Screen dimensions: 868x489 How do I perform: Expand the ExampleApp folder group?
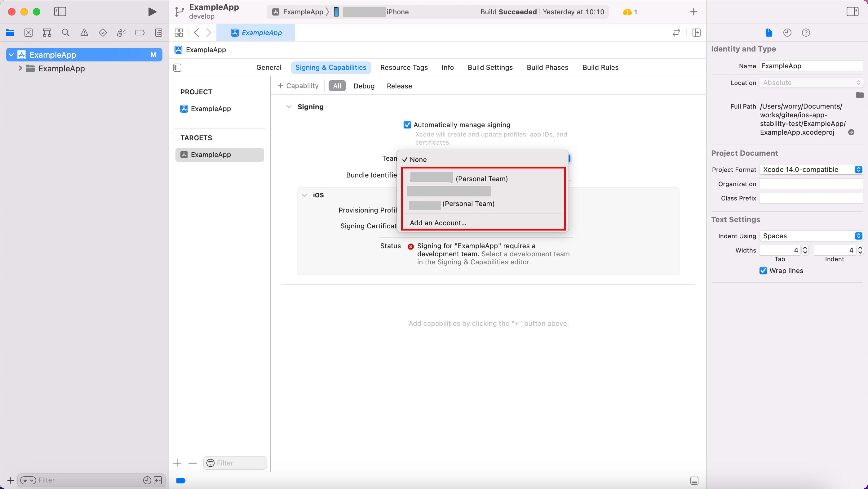(x=20, y=69)
